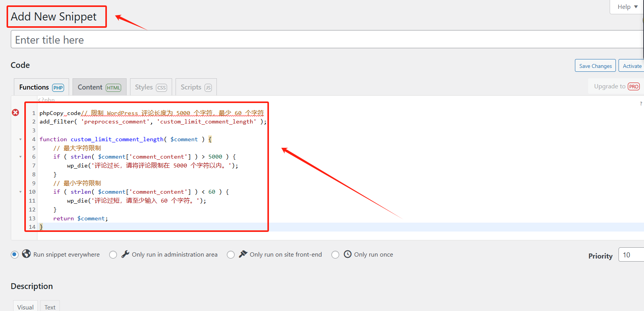Click the strlen condition with 60

(141, 192)
